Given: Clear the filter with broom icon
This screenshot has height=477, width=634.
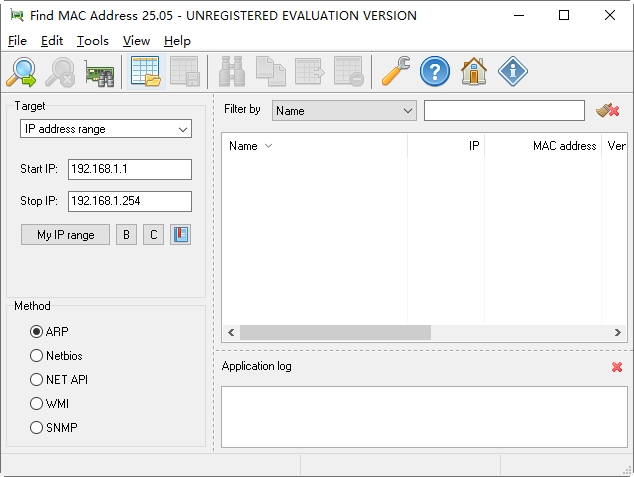Looking at the screenshot, I should [608, 110].
